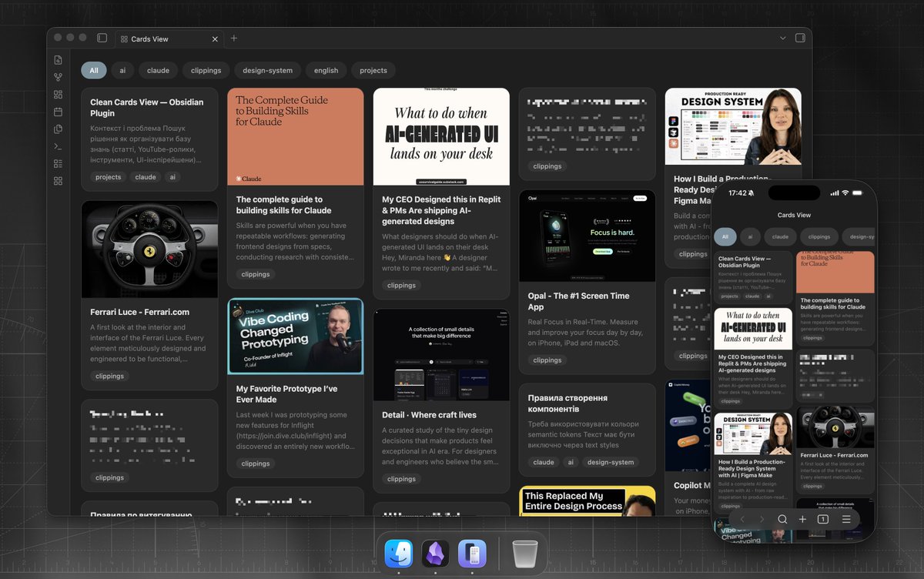Click the phone battery status icon
Viewport: 924px width, 579px height.
click(859, 192)
